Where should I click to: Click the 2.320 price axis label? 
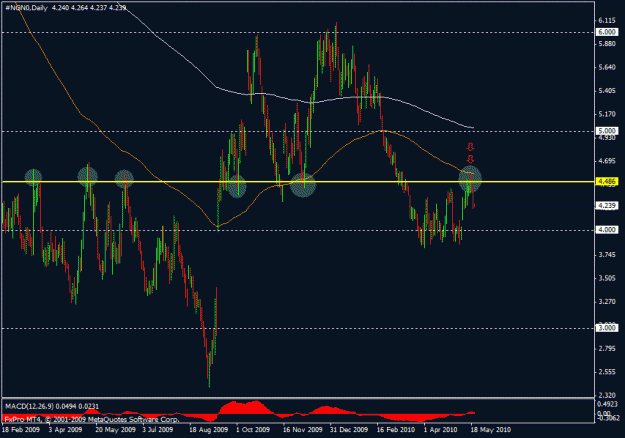(607, 395)
